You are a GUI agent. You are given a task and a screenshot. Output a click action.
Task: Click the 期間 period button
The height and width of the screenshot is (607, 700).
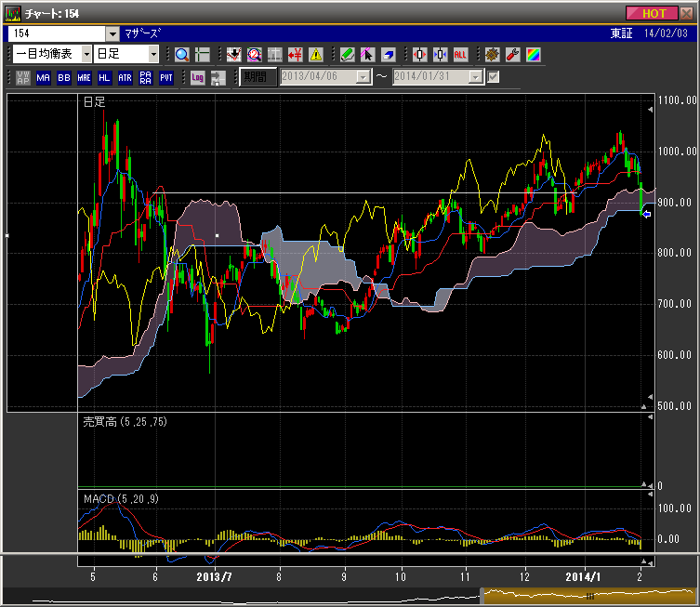[x=258, y=77]
